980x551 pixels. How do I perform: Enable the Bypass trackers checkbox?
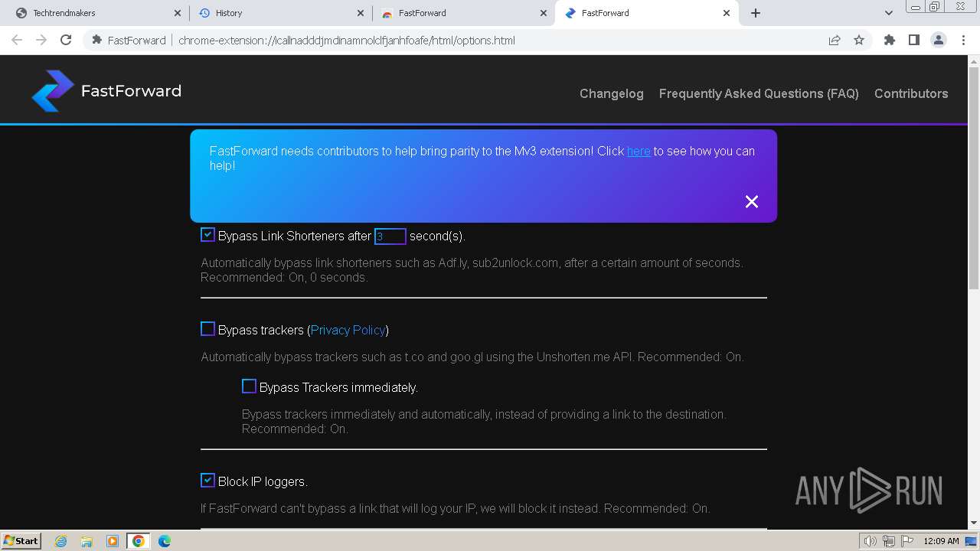point(207,329)
